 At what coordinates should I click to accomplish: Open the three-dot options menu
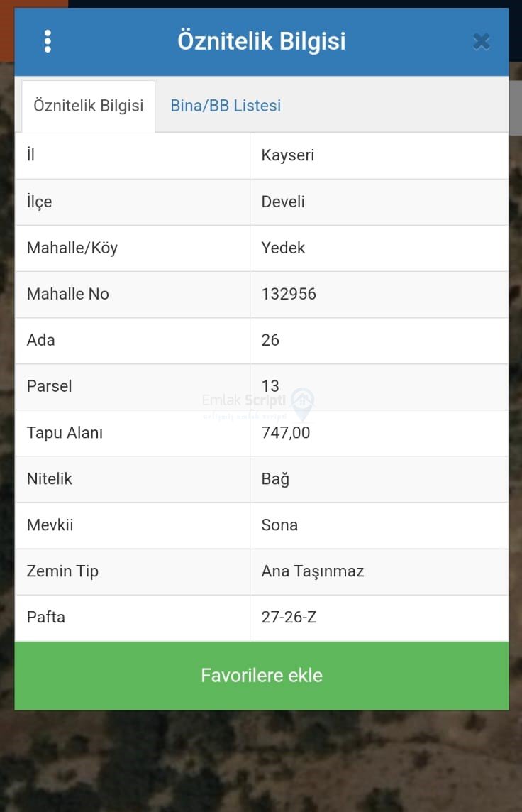point(48,41)
